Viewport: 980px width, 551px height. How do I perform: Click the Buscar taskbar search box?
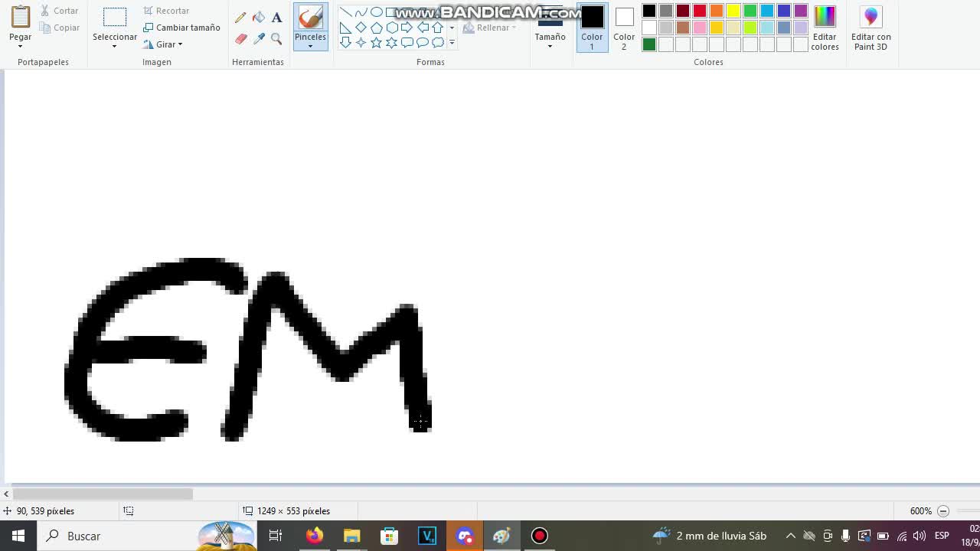[147, 536]
